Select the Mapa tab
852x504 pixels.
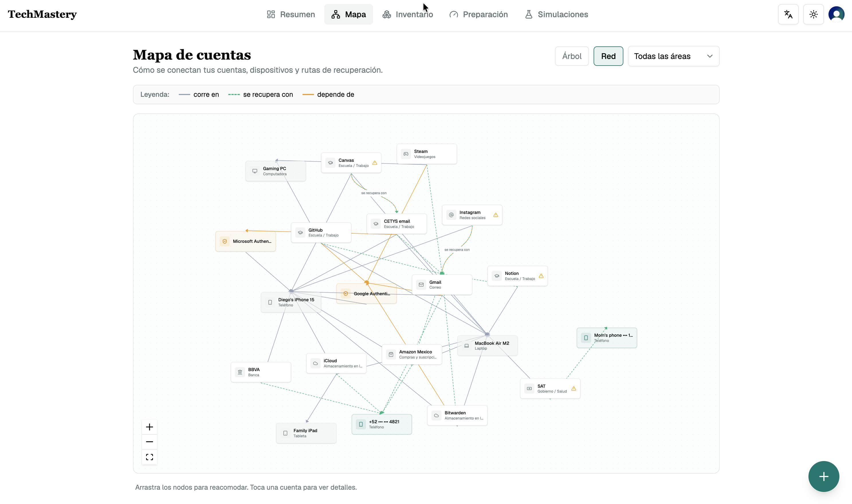(348, 14)
